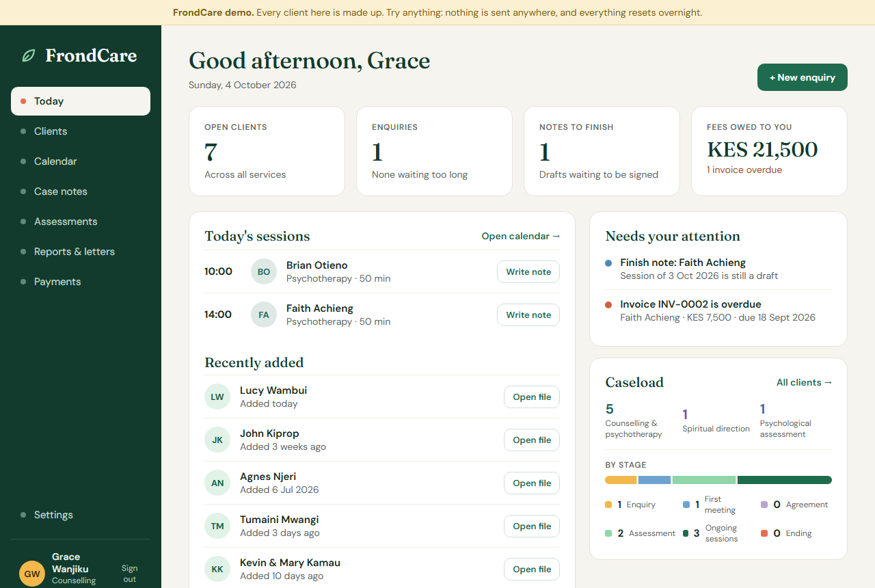Click the Ending legend swatch
Screen dimensions: 875x588
click(764, 533)
